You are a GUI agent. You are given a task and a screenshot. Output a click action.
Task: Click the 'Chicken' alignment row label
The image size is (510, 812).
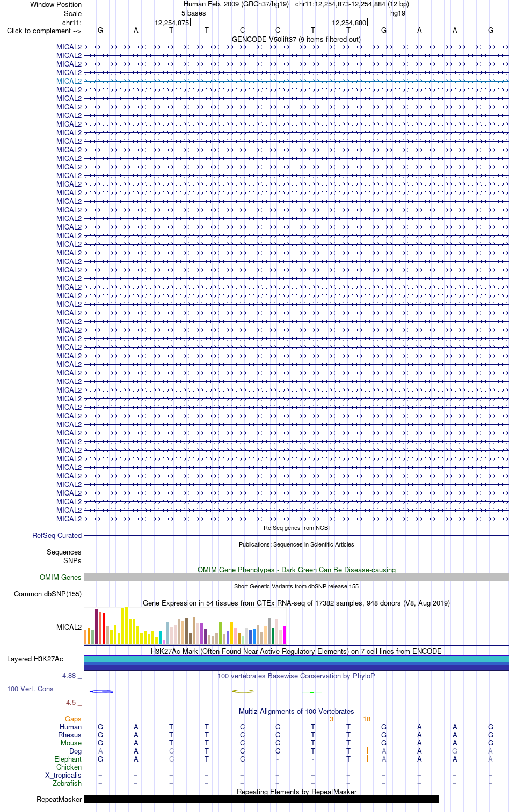pyautogui.click(x=69, y=767)
